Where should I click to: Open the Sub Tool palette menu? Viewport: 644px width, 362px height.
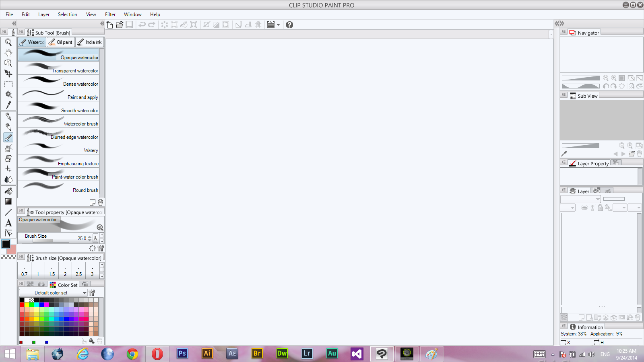click(x=21, y=31)
